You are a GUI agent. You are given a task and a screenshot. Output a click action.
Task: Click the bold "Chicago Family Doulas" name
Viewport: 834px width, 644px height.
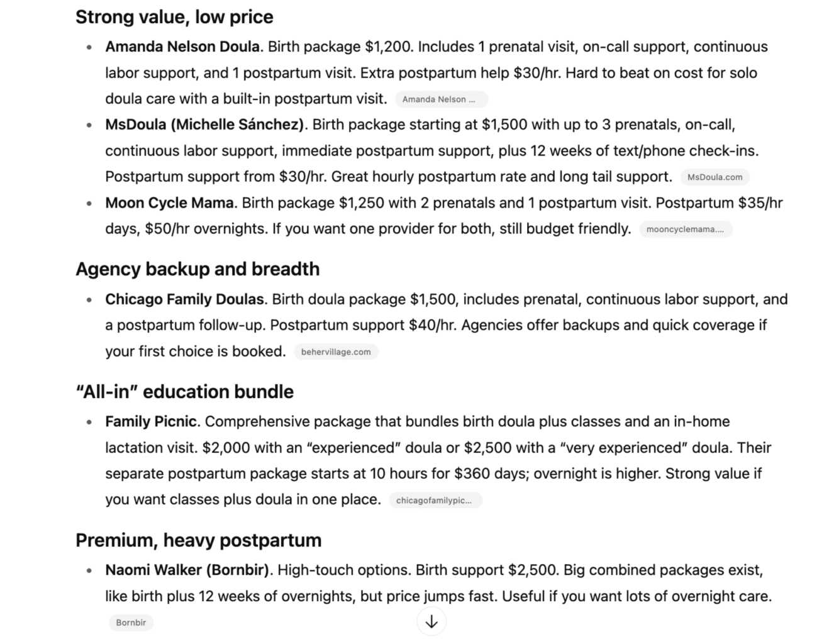(184, 299)
